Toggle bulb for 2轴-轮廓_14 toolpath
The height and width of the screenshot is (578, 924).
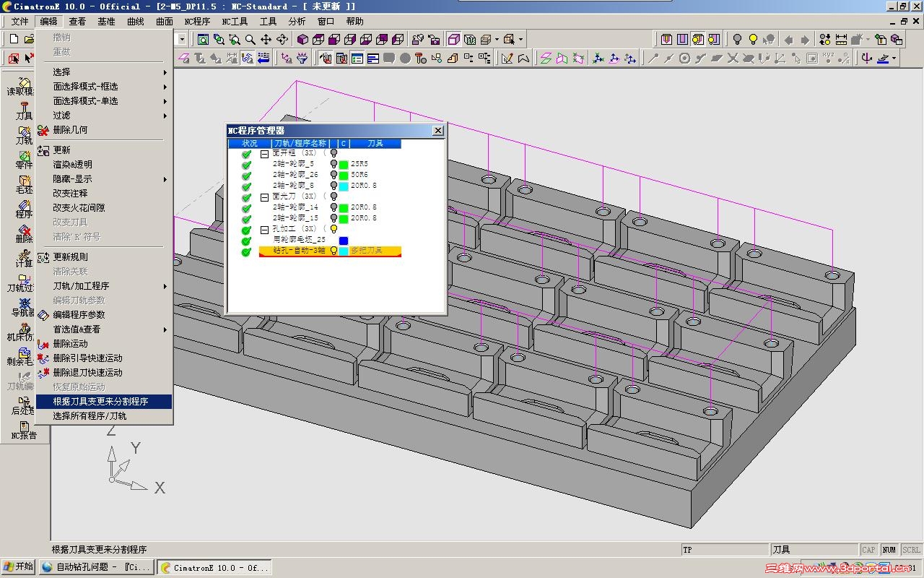[x=334, y=207]
